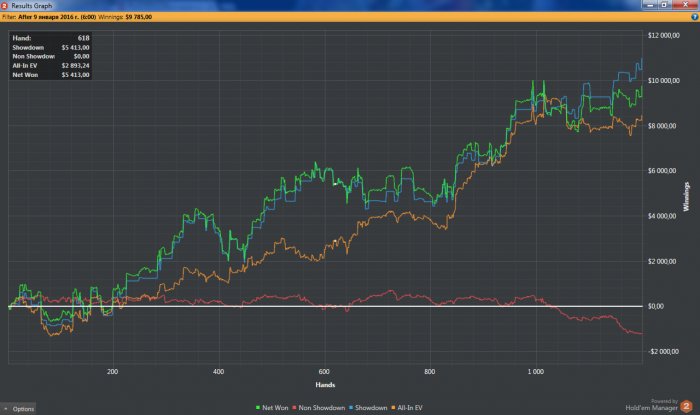700x415 pixels.
Task: Toggle the Net Won legend entry
Action: (x=272, y=408)
